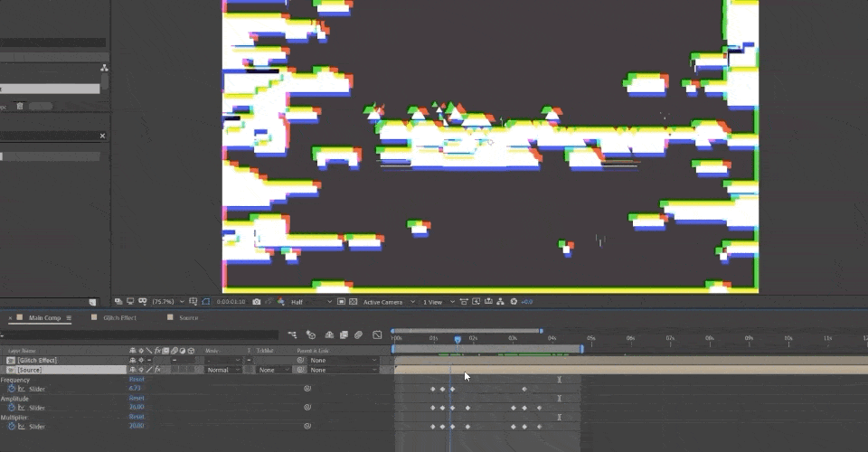Open the Half resolution dropdown
Screen dimensions: 868x452
pyautogui.click(x=311, y=302)
